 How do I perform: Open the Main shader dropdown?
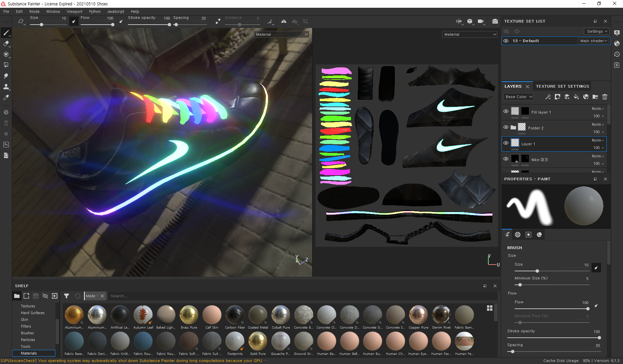pyautogui.click(x=594, y=41)
